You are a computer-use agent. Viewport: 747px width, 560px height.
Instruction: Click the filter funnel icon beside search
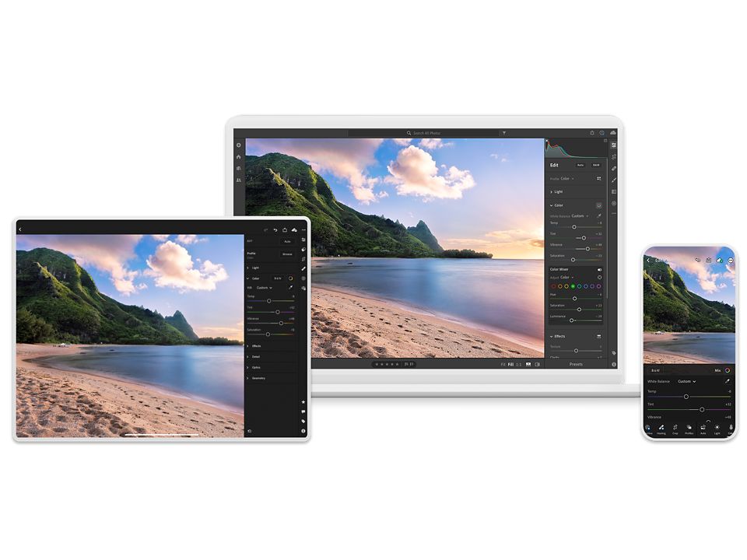pos(504,133)
